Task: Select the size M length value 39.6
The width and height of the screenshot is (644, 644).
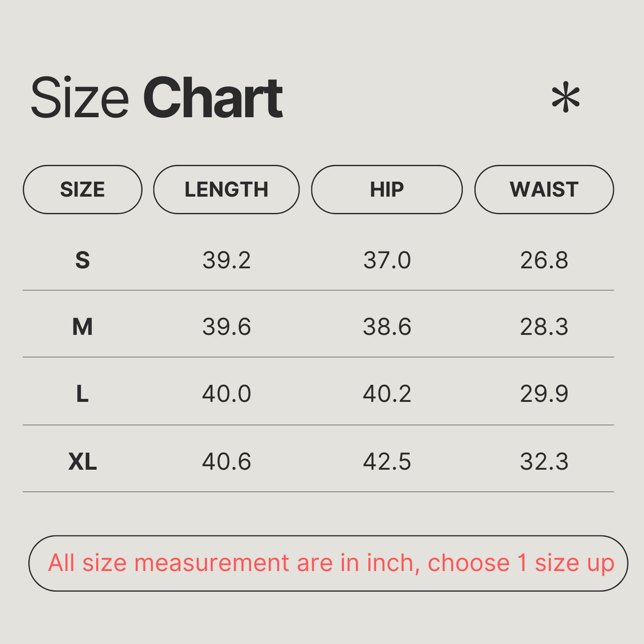Action: 226,327
